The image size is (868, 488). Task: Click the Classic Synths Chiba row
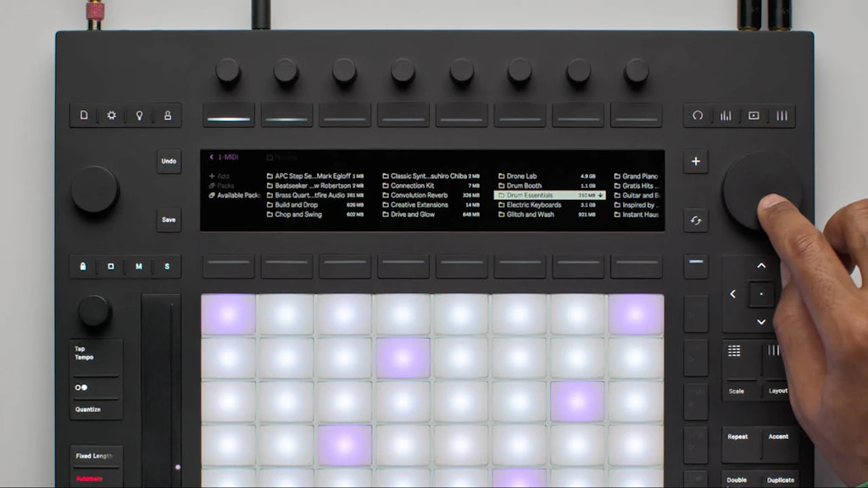tap(431, 176)
